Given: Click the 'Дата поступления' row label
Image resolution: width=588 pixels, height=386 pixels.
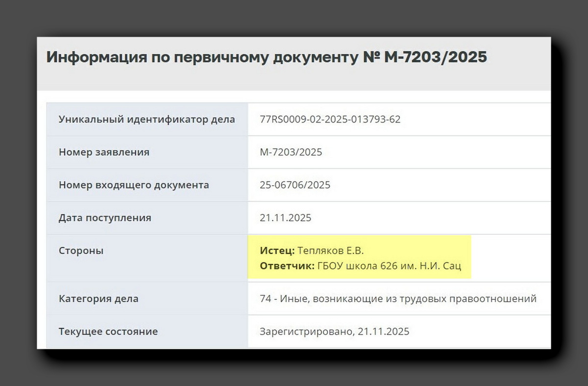Looking at the screenshot, I should coord(105,217).
